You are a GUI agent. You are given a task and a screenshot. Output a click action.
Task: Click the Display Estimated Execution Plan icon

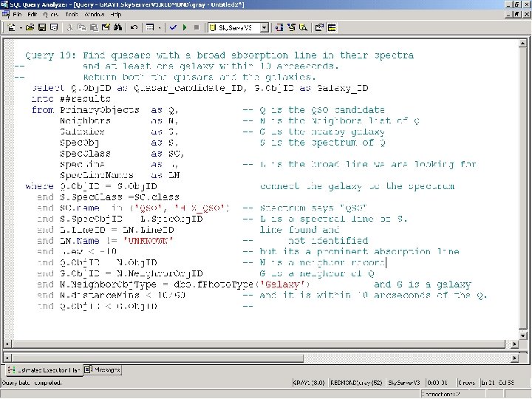pos(279,28)
